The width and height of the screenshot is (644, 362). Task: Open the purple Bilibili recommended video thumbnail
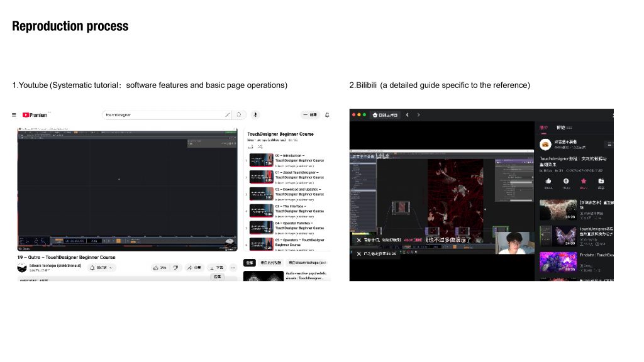558,262
